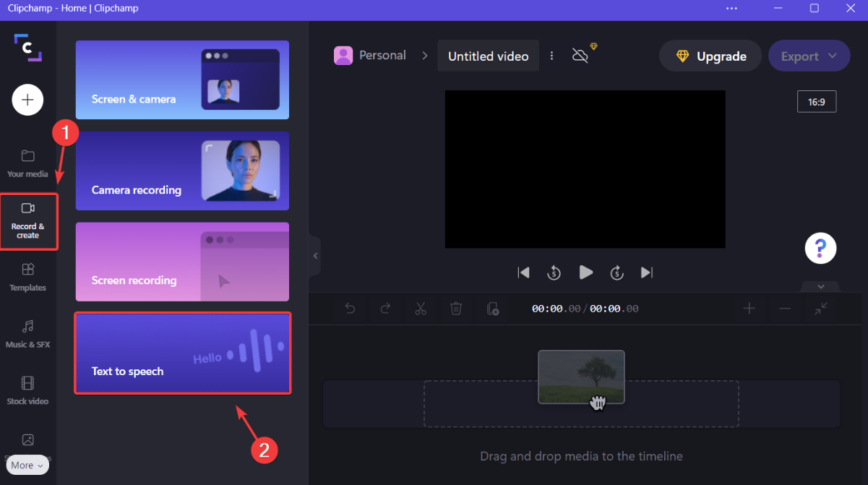Choose the Text to speech card
The width and height of the screenshot is (868, 485).
pyautogui.click(x=182, y=353)
